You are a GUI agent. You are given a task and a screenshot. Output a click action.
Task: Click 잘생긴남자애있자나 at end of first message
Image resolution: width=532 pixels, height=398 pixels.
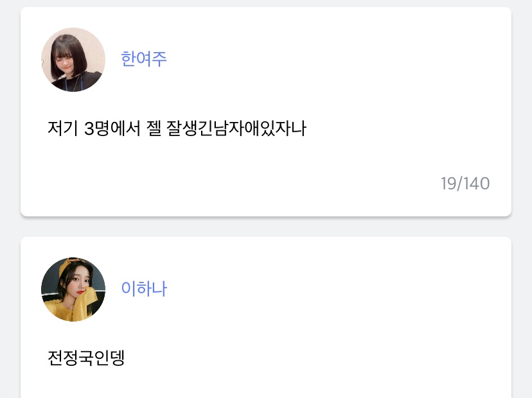pos(236,129)
